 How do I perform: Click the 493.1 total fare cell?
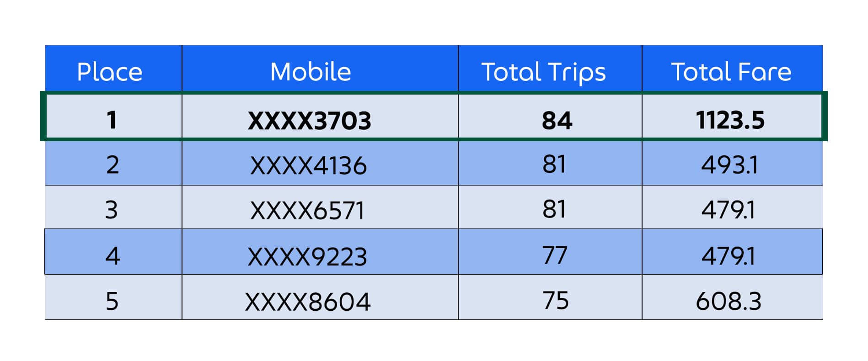tap(732, 163)
